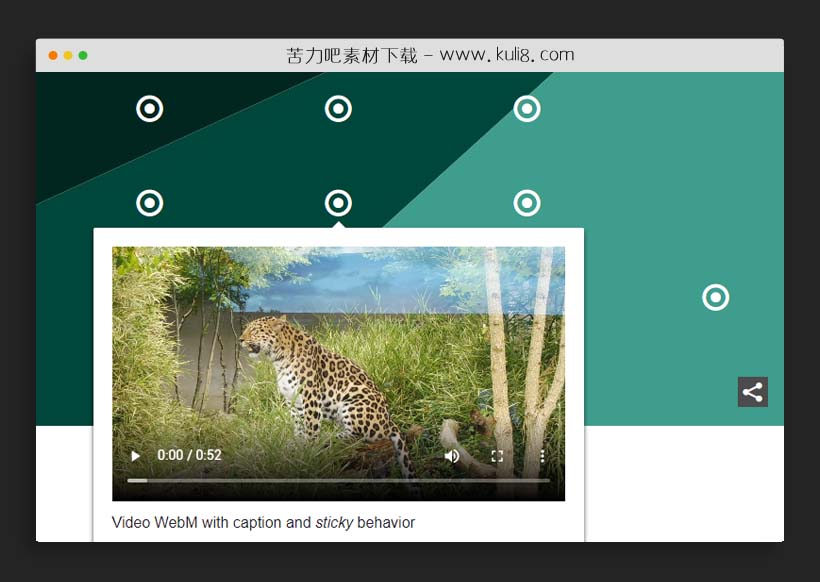Viewport: 820px width, 582px height.
Task: Minimize the window using the yellow dot
Action: (x=68, y=55)
